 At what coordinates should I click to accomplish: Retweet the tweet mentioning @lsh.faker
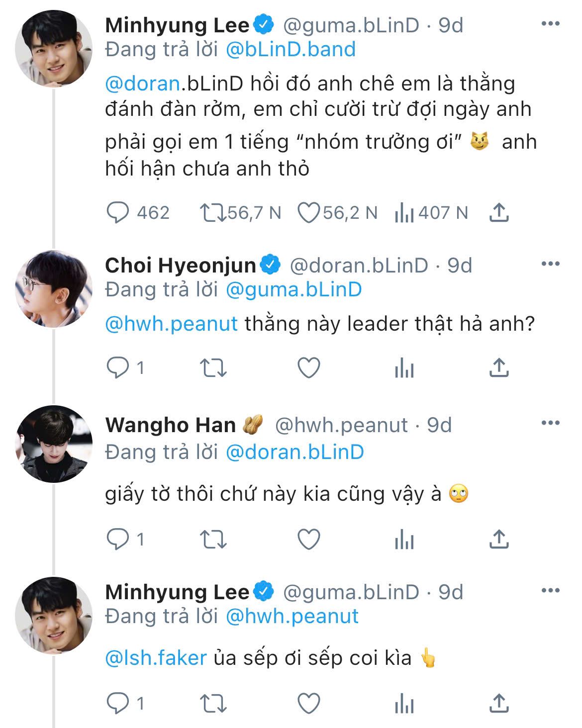tap(213, 704)
